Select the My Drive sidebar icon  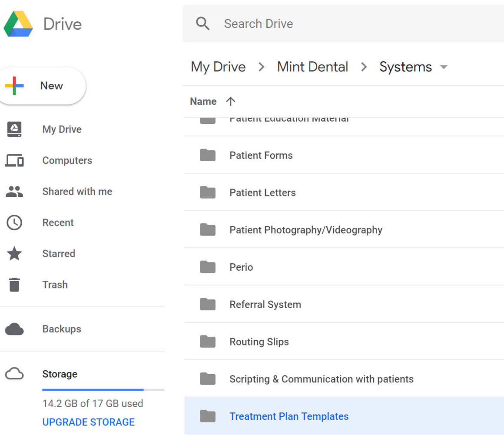[x=15, y=129]
